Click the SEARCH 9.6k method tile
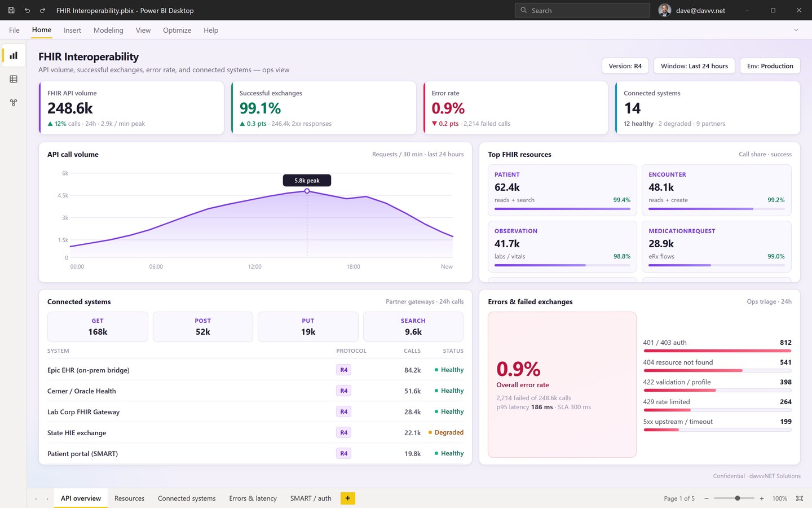Screen dimensions: 812x508 pyautogui.click(x=413, y=327)
